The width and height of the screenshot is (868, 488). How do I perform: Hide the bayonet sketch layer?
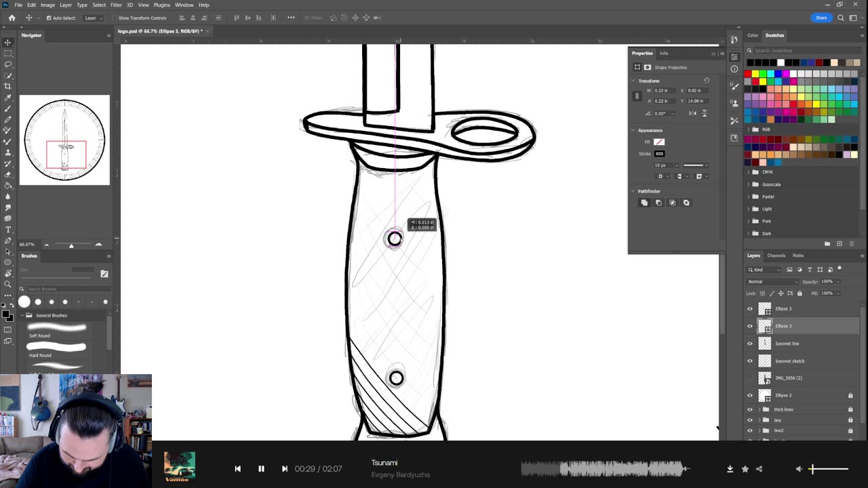(750, 361)
